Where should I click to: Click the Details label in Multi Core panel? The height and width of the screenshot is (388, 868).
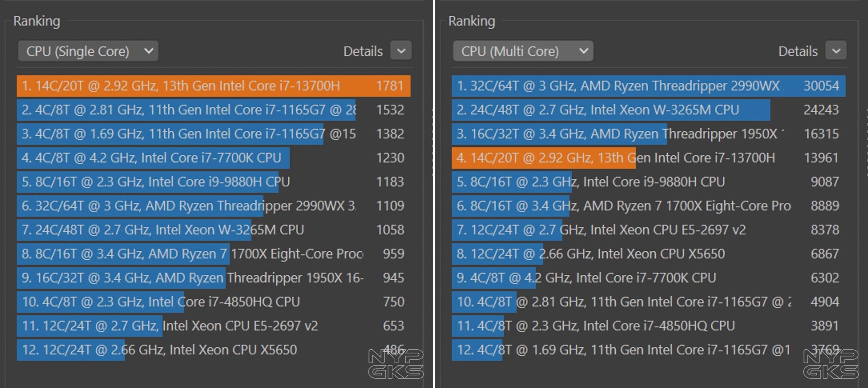(x=798, y=52)
